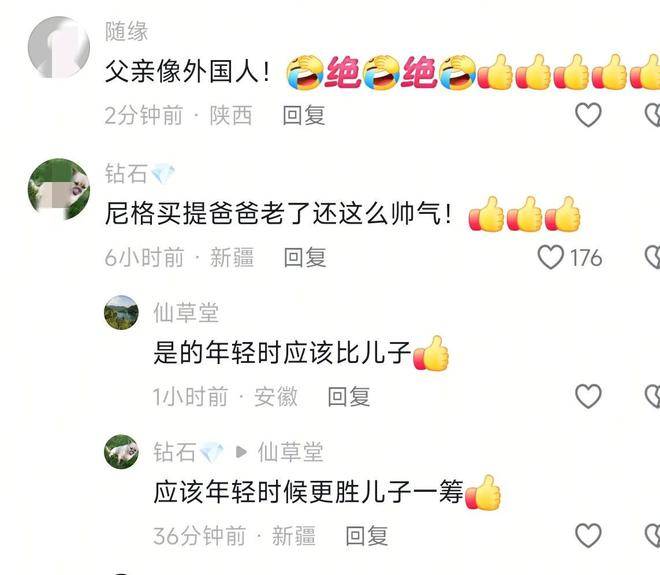The width and height of the screenshot is (660, 575).
Task: Like the comment by 随缘
Action: [x=588, y=114]
